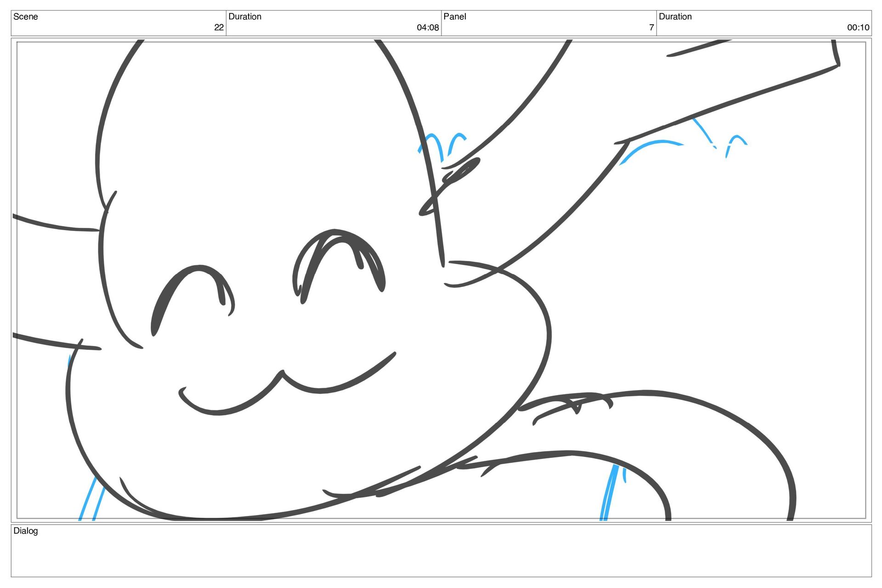Select the scene duration value 04:08
Screen dimensions: 882x588
pyautogui.click(x=428, y=28)
